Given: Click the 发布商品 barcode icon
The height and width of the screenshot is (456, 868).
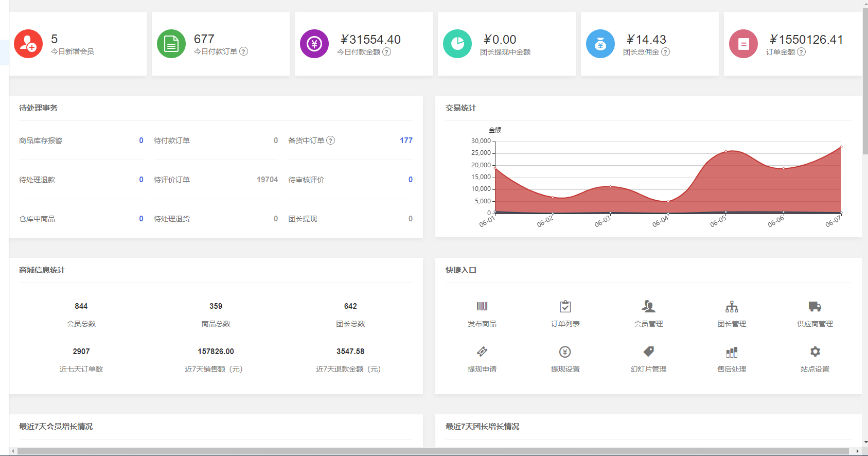Looking at the screenshot, I should coord(482,306).
